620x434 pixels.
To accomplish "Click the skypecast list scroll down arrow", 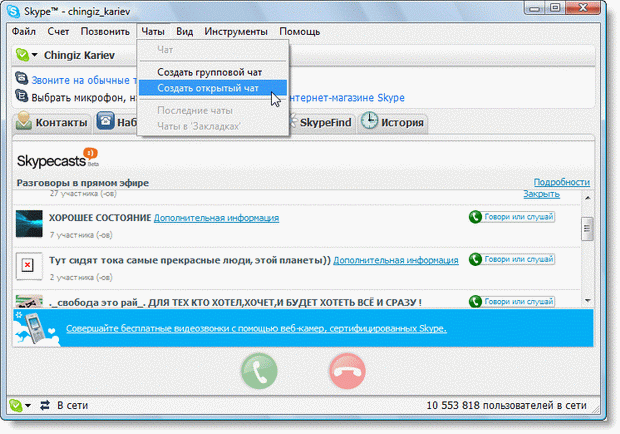I will (x=588, y=301).
